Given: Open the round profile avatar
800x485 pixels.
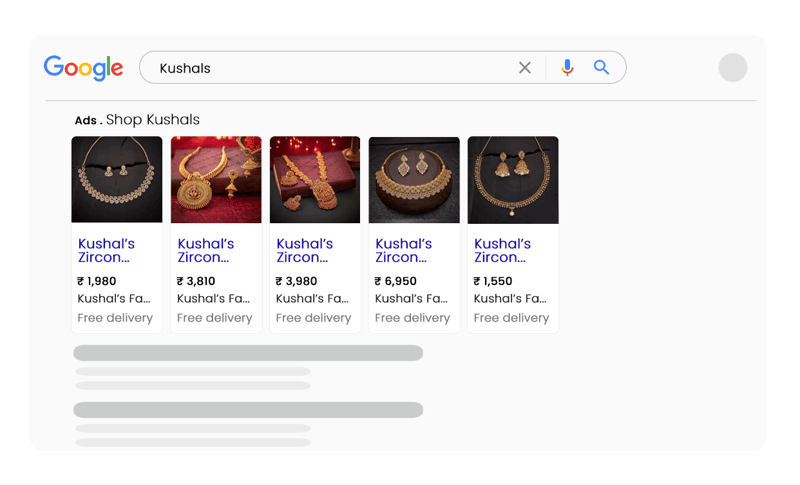Looking at the screenshot, I should [x=733, y=68].
